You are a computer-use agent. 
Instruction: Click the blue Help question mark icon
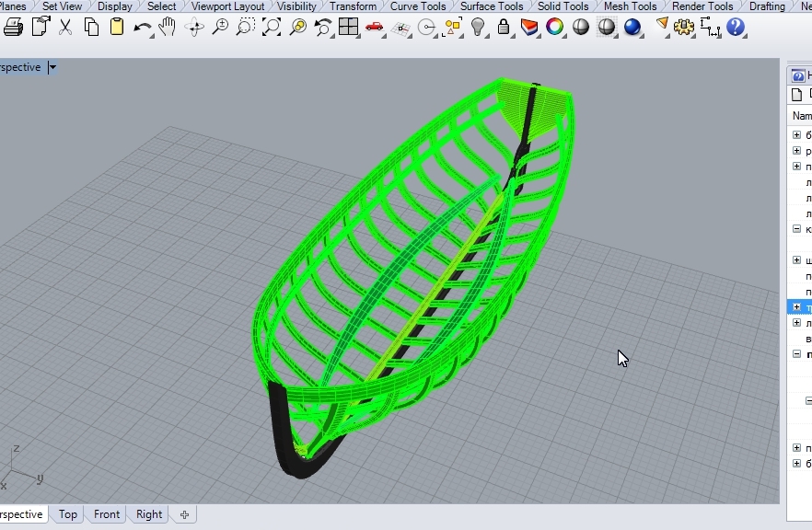tap(736, 27)
